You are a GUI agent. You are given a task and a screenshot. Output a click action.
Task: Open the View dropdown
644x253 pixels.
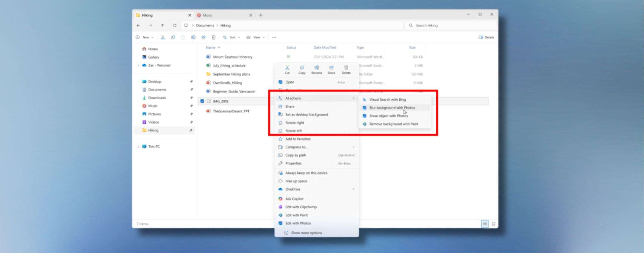(x=256, y=37)
